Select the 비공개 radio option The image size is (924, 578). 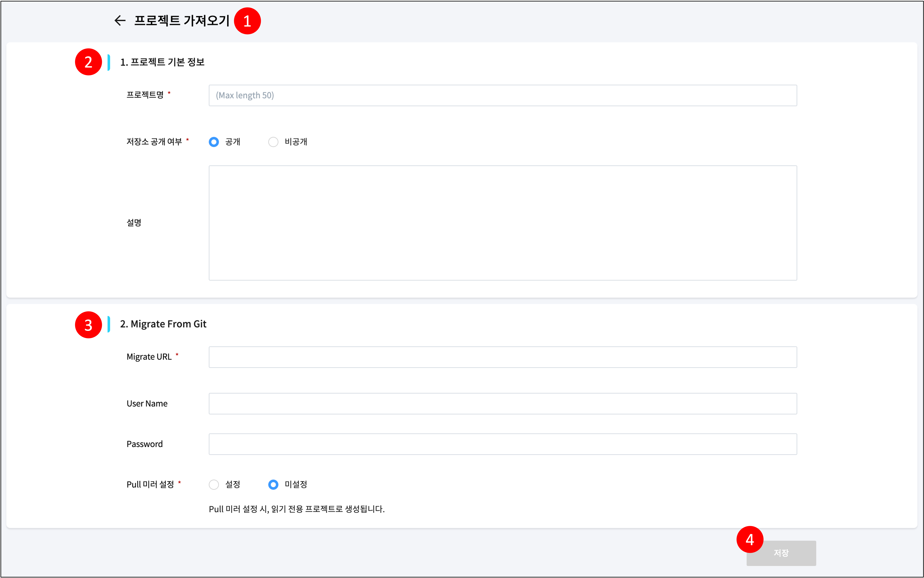[273, 142]
